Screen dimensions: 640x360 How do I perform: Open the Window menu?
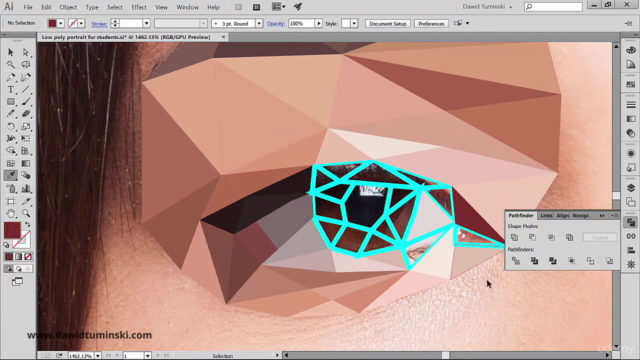[187, 7]
